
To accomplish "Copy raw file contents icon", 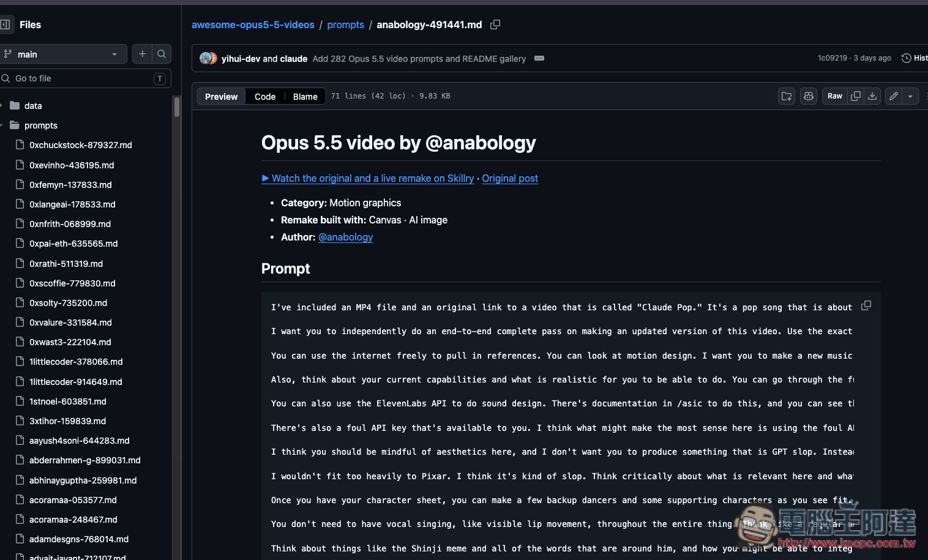I will click(856, 96).
